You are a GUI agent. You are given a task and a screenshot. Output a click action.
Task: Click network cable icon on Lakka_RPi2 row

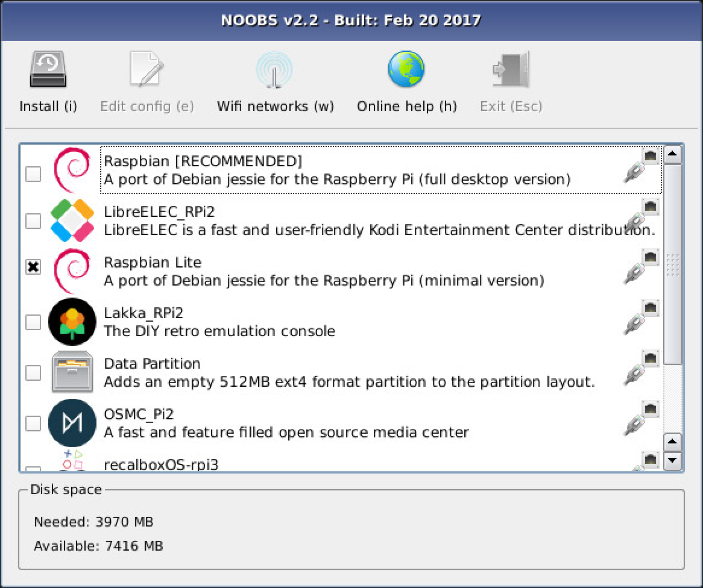pos(642,317)
